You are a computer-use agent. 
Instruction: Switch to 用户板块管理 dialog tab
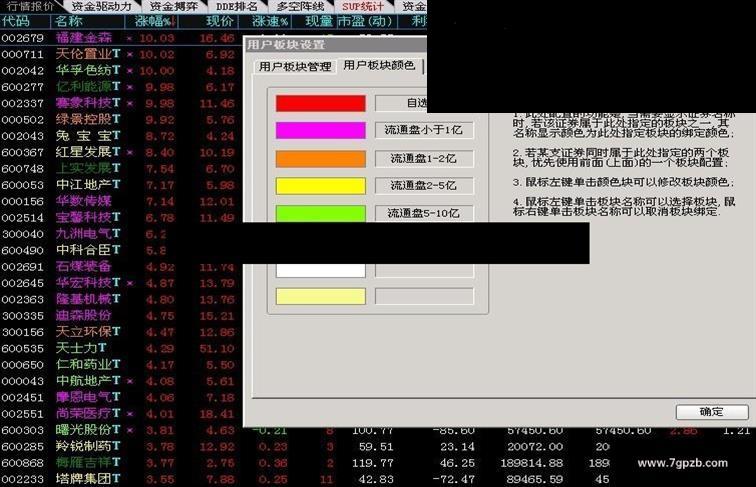pyautogui.click(x=295, y=67)
